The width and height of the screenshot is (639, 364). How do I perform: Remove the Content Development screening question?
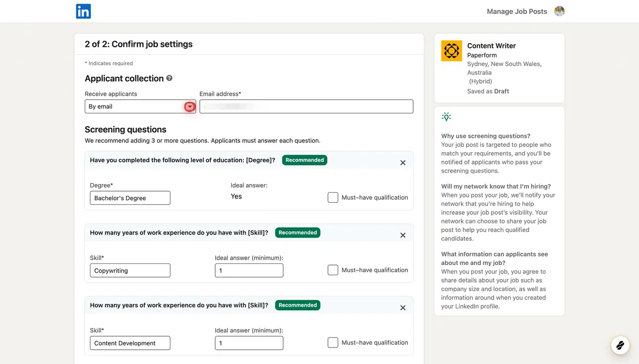pyautogui.click(x=403, y=308)
